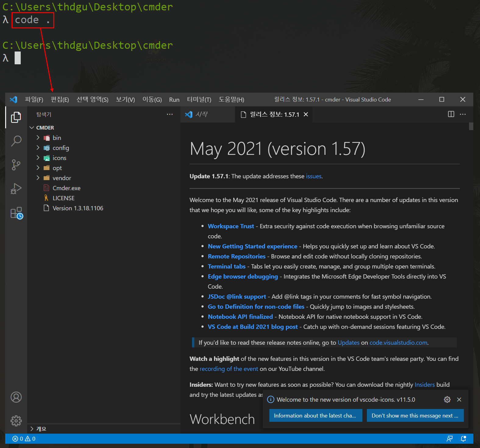Open the 보기(V) menu
480x448 pixels.
[125, 100]
